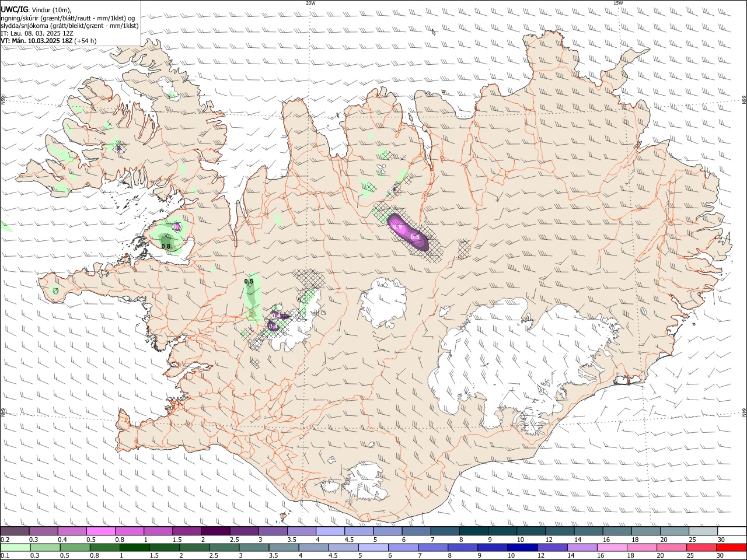This screenshot has height=560, width=747.
Task: Select the snow legend swatch labeled 0.8
Action: (x=129, y=531)
